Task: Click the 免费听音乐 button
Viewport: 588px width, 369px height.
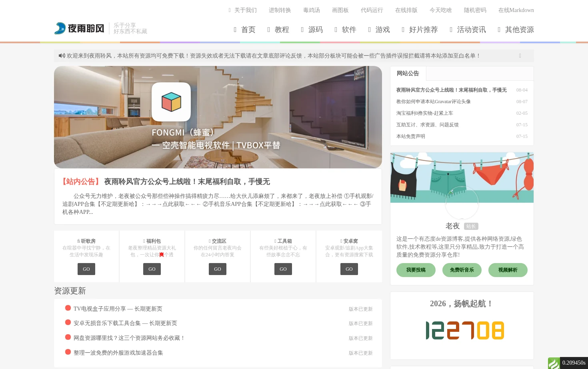Action: tap(462, 270)
